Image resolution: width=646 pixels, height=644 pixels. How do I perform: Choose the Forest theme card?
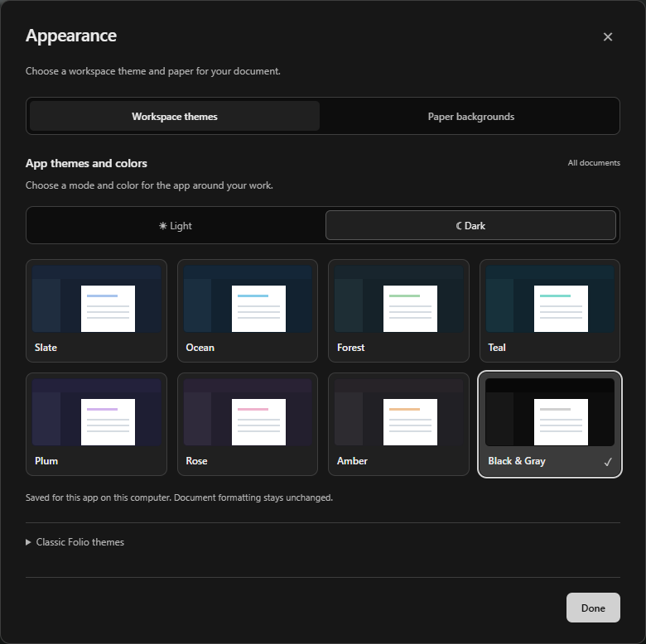[x=398, y=311]
